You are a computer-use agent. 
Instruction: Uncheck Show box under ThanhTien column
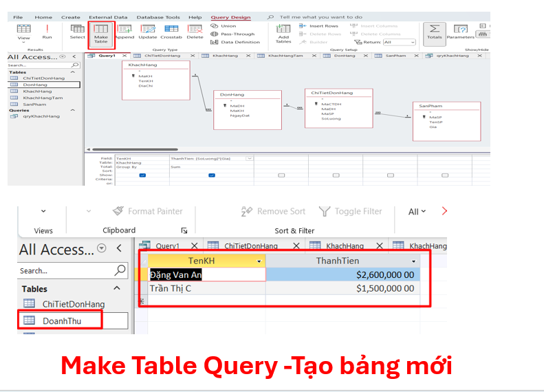(212, 175)
